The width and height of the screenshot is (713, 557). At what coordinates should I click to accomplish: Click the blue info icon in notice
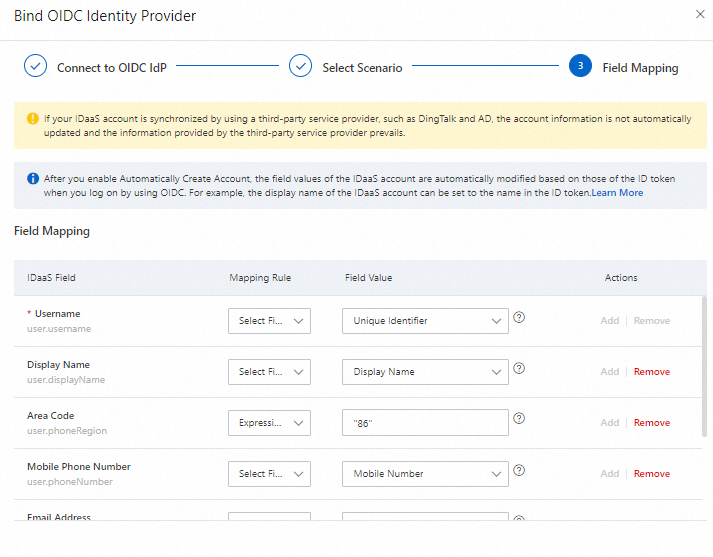[x=31, y=179]
